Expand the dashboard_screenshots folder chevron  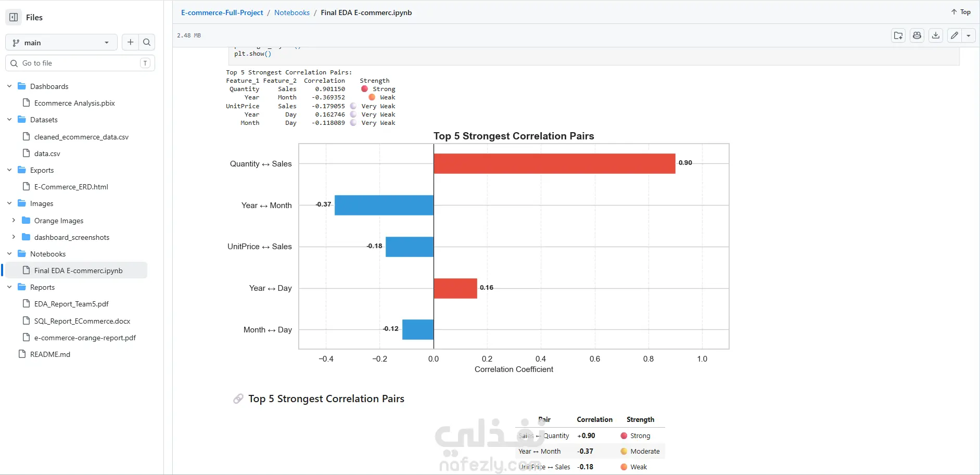tap(14, 237)
